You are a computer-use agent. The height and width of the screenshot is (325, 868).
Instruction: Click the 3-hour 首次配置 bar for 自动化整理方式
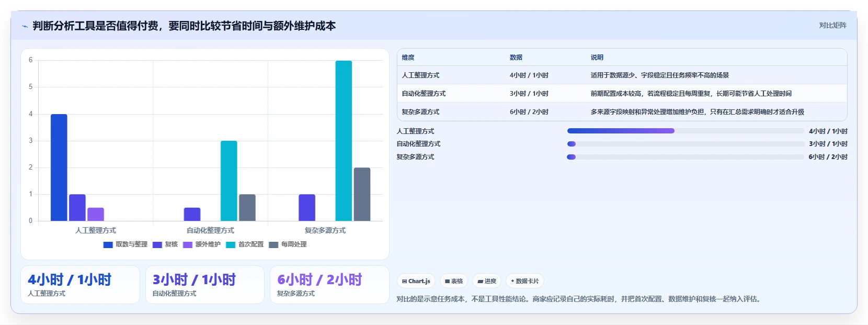click(x=229, y=181)
